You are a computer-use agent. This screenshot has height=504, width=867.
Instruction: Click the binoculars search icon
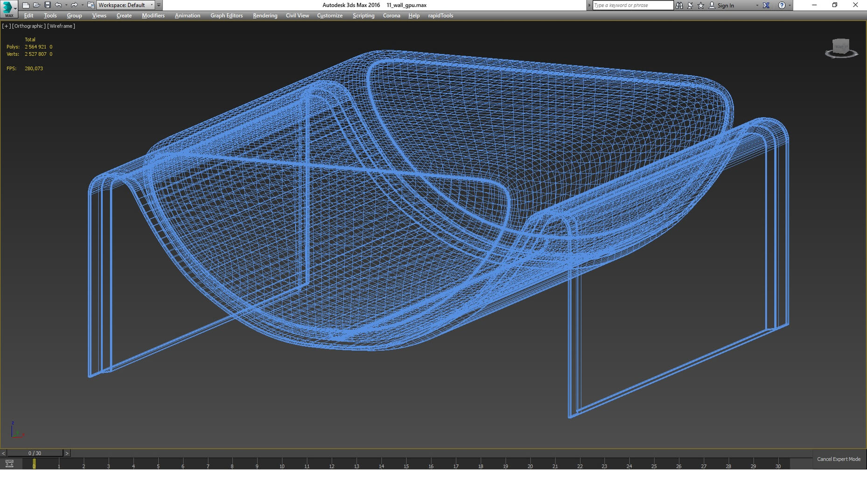pyautogui.click(x=679, y=6)
